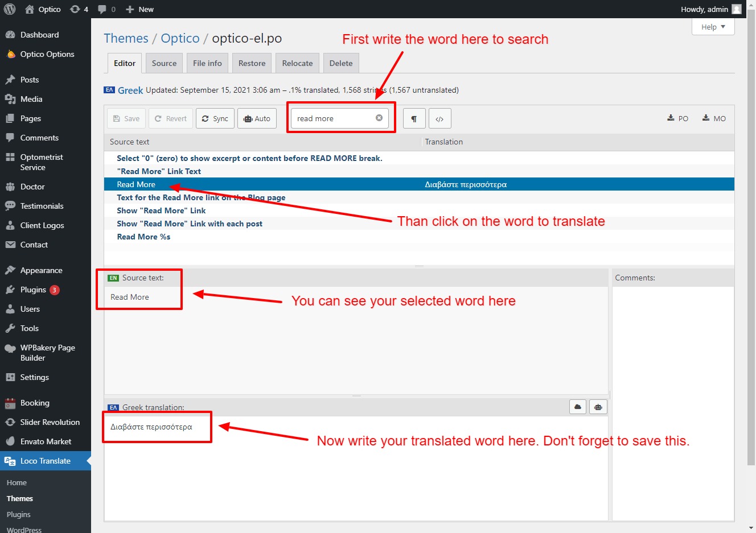Viewport: 756px width, 533px height.
Task: Switch to the File info tab
Action: tap(207, 63)
